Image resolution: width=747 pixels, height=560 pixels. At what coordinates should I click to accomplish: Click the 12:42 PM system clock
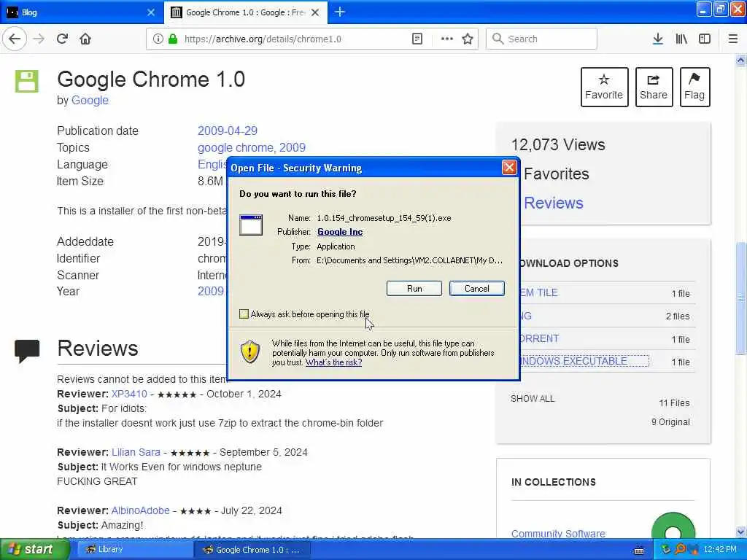(720, 550)
